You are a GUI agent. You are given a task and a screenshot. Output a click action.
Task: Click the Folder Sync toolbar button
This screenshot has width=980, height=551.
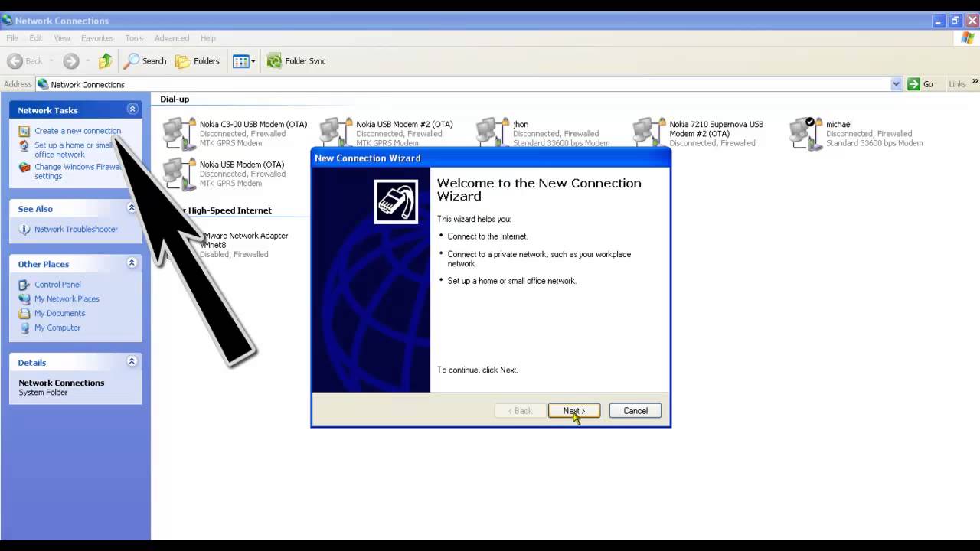(x=296, y=61)
